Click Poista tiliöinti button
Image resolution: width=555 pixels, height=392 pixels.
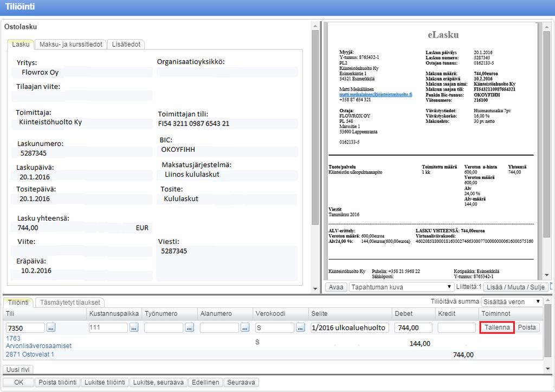[57, 382]
